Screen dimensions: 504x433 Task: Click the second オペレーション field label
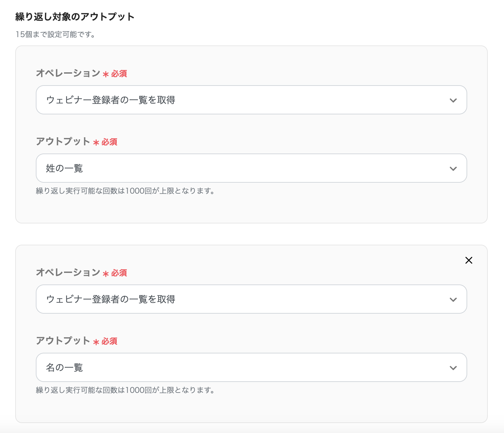(68, 272)
